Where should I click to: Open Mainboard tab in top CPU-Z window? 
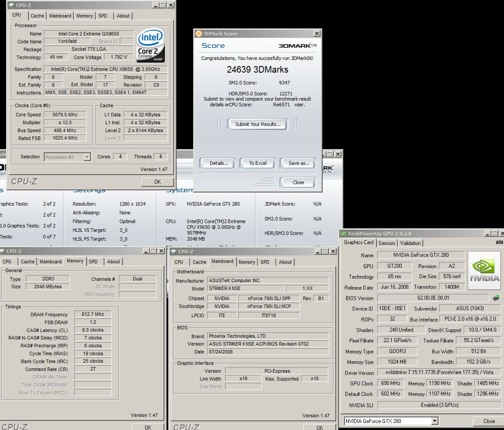click(60, 16)
